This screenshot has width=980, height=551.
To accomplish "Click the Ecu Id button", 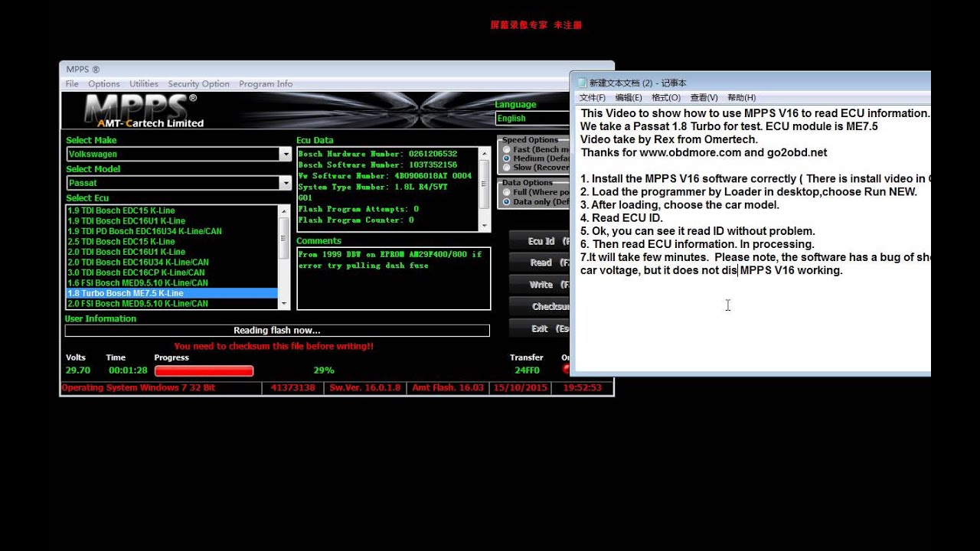I will (x=540, y=241).
